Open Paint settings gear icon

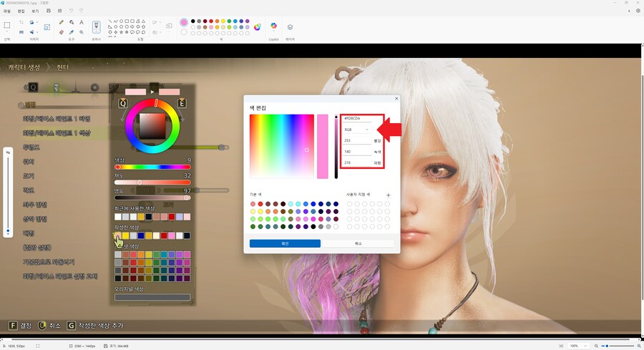tap(638, 11)
